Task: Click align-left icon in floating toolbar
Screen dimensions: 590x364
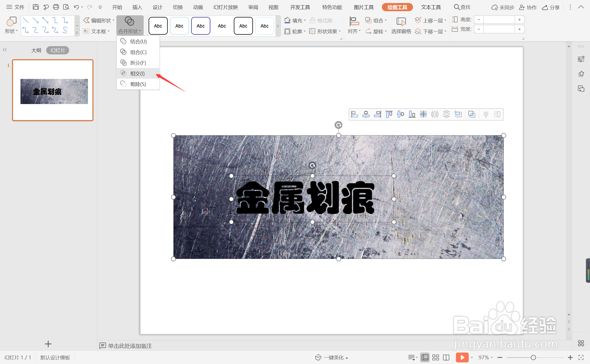Action: (355, 114)
